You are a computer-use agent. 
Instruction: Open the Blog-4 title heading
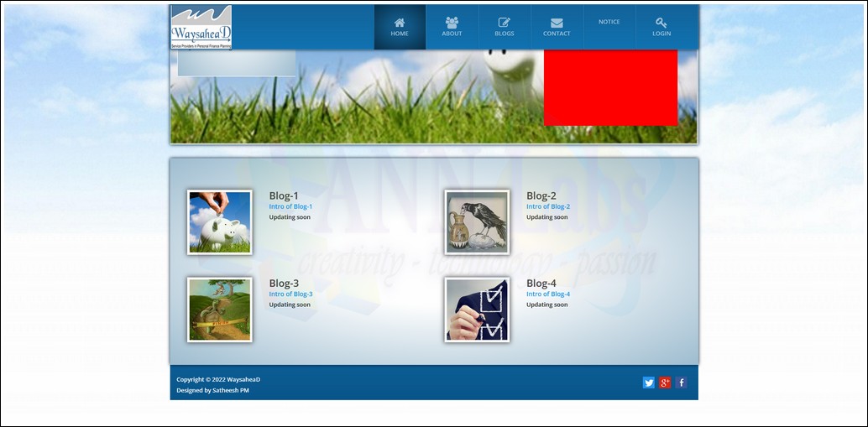[541, 284]
